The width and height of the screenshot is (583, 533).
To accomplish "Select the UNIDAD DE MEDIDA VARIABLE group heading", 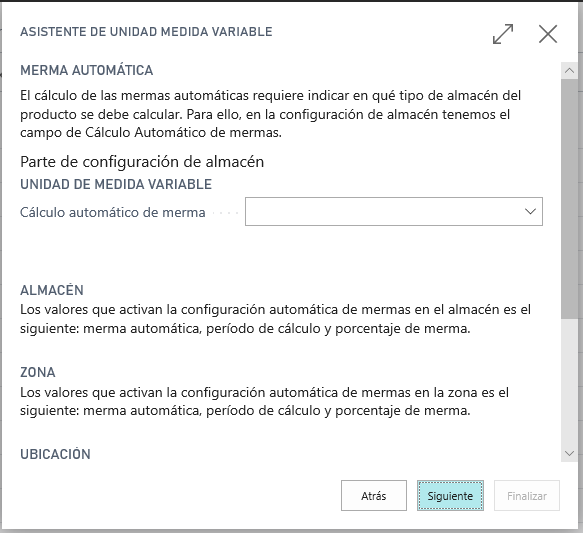I will click(x=116, y=184).
